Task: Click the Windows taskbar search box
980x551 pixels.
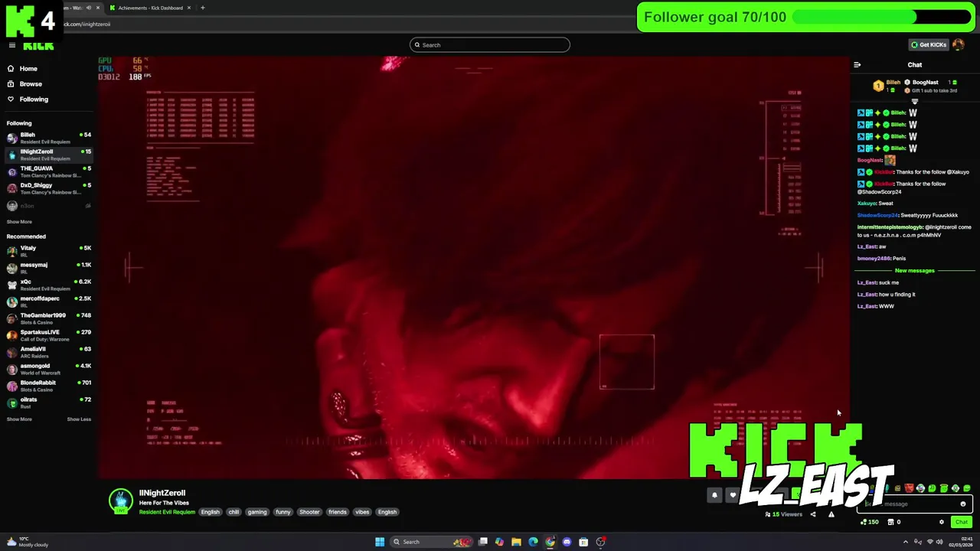Action: tap(431, 542)
